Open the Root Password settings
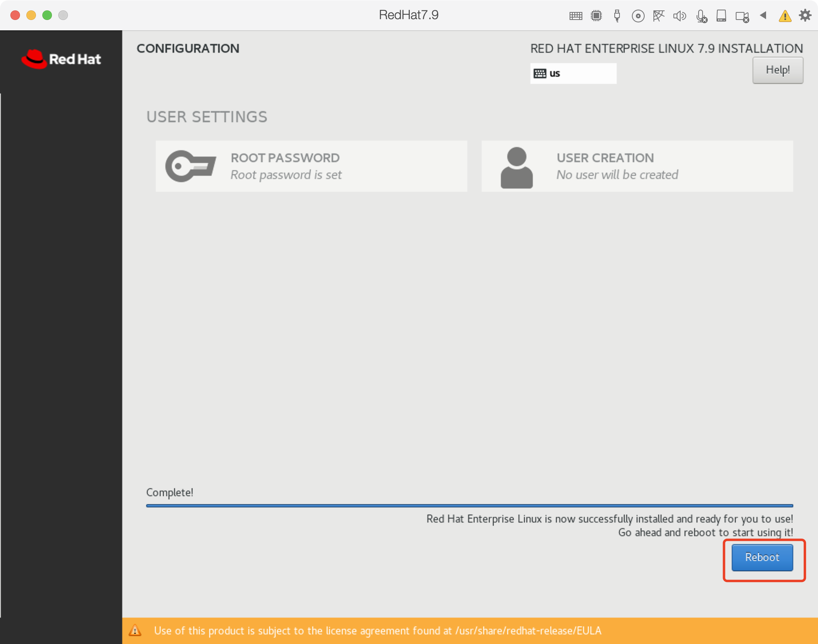Screen dimensions: 818x644 (311, 166)
